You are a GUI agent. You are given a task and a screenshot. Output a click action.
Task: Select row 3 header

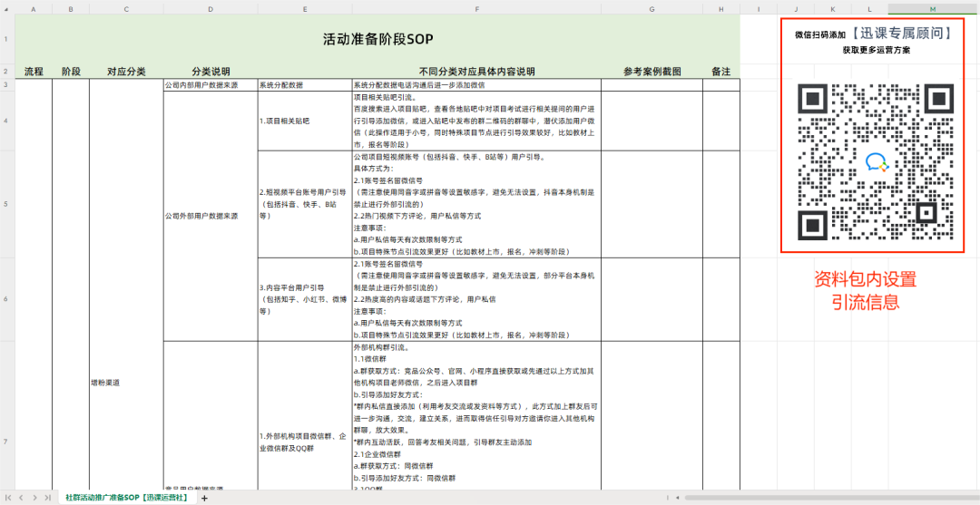[x=7, y=85]
